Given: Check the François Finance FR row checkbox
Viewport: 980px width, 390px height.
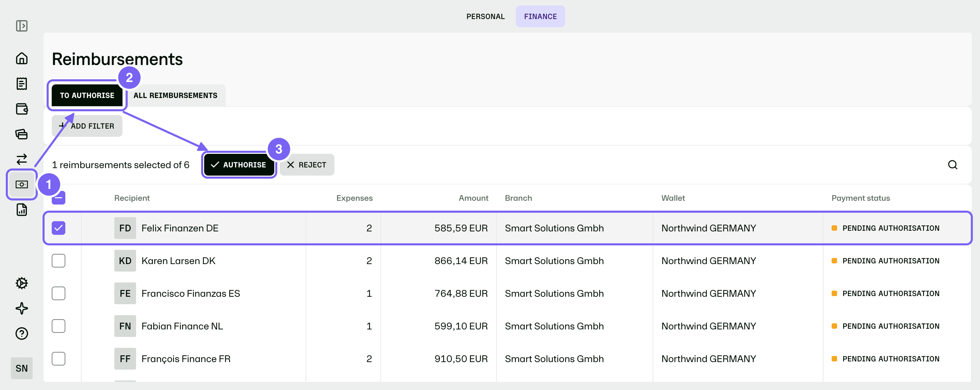Looking at the screenshot, I should 59,359.
